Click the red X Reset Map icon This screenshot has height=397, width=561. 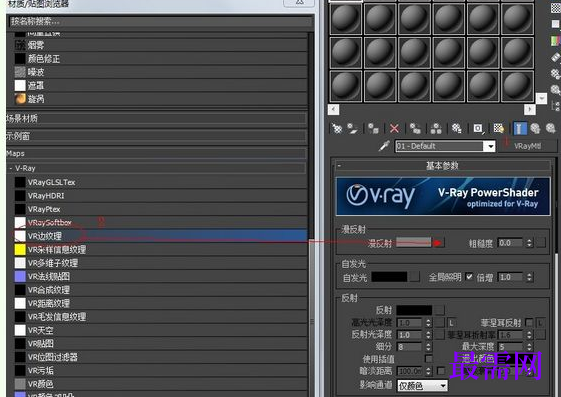394,128
